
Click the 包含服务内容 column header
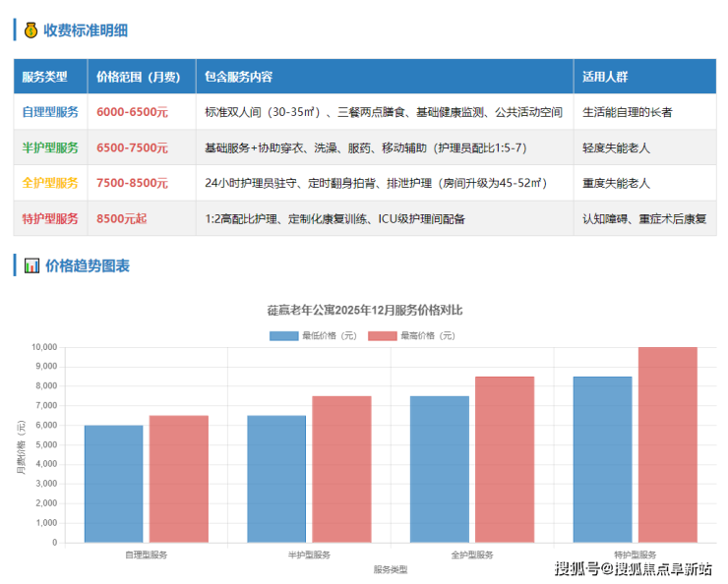(x=239, y=77)
